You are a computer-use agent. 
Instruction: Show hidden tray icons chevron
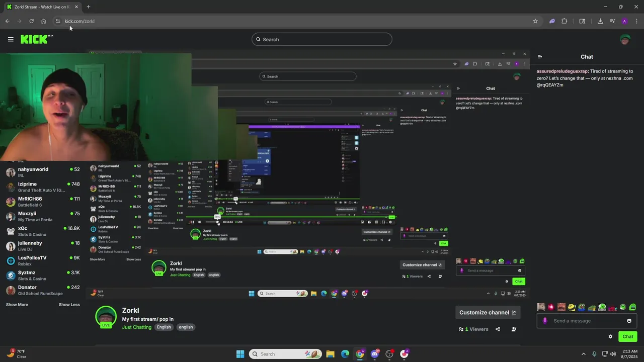(584, 354)
